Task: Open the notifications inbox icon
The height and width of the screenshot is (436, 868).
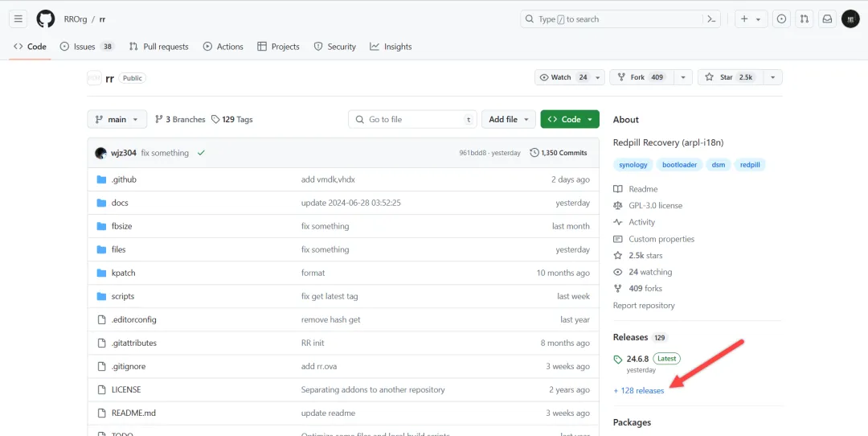Action: [827, 19]
